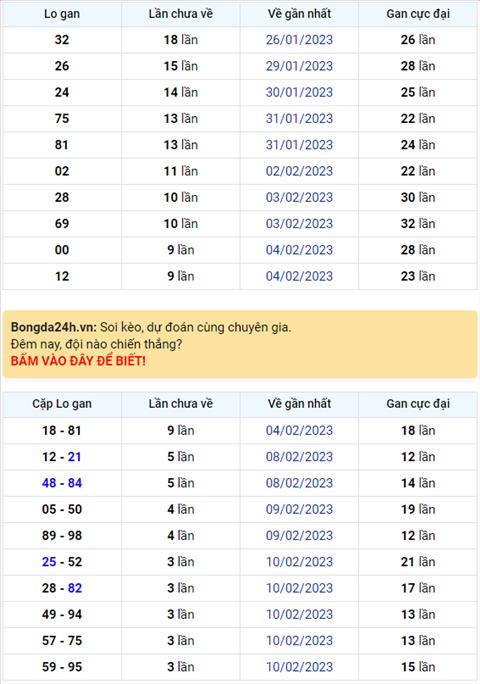Click blue number 25 in pair 25 - 52

coord(49,562)
